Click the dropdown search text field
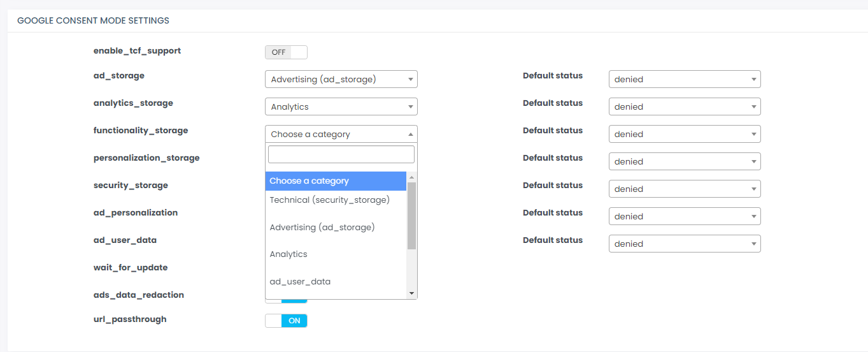This screenshot has width=868, height=352. (x=341, y=154)
